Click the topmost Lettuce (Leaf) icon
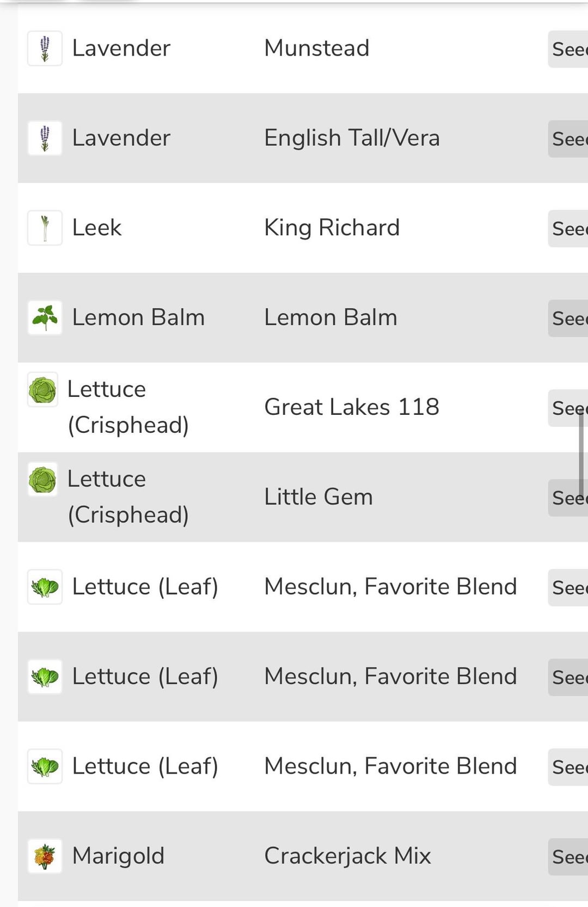 [x=45, y=587]
